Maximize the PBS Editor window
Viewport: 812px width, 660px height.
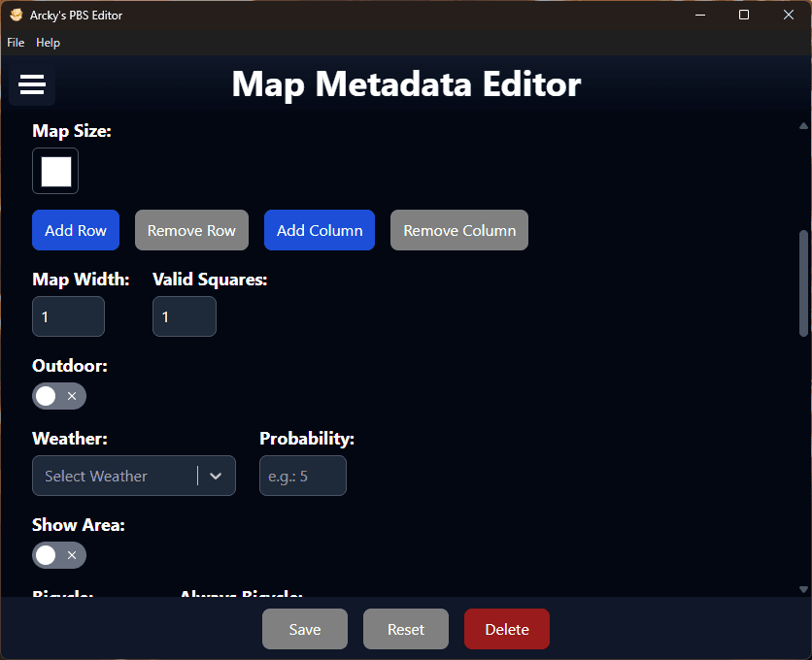click(x=744, y=16)
